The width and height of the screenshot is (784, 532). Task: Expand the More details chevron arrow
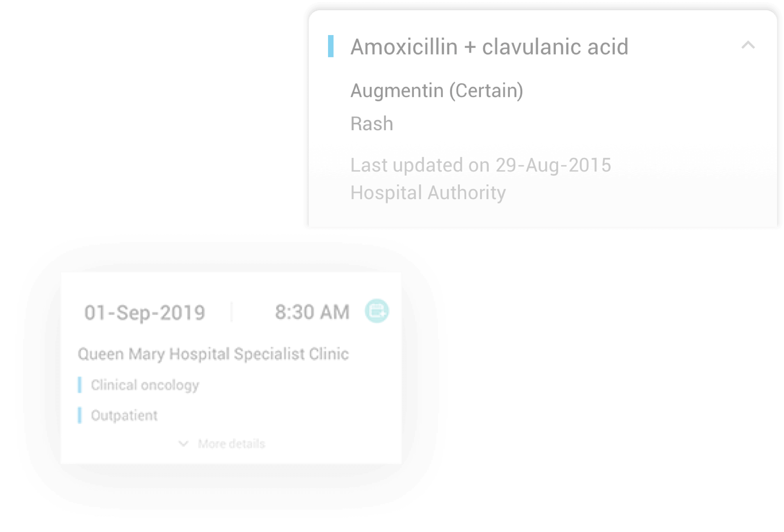tap(183, 444)
